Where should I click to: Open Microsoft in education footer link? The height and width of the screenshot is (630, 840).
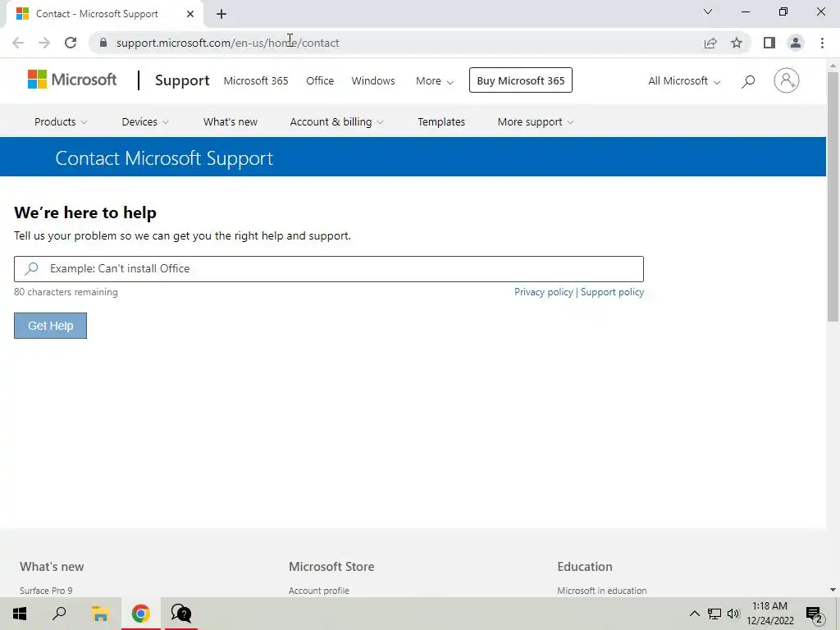coord(601,591)
